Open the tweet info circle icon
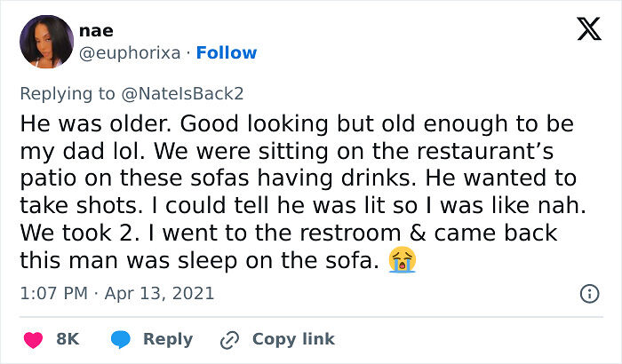622x364 pixels. point(588,292)
